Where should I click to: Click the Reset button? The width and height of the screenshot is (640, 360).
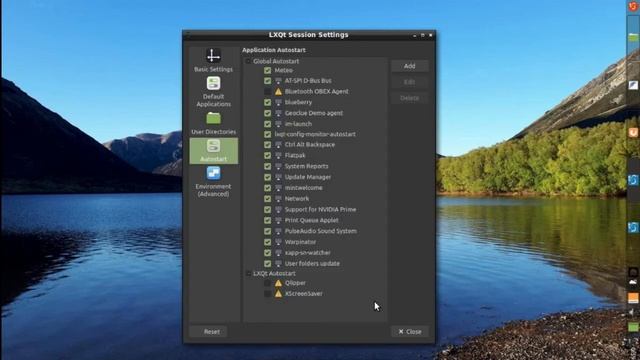(211, 332)
